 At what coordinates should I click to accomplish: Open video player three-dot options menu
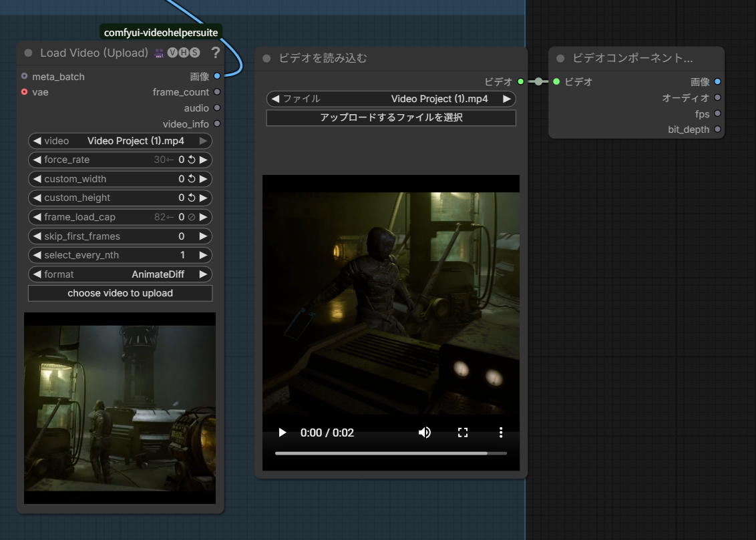click(x=501, y=433)
